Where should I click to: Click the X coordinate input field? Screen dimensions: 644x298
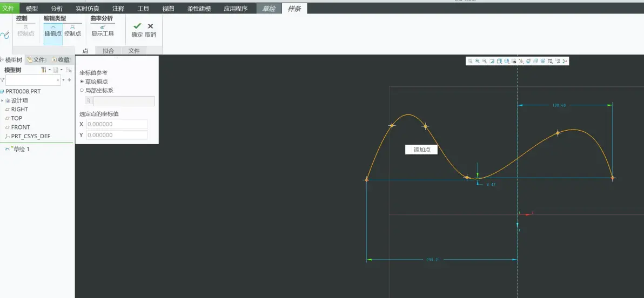pos(117,124)
